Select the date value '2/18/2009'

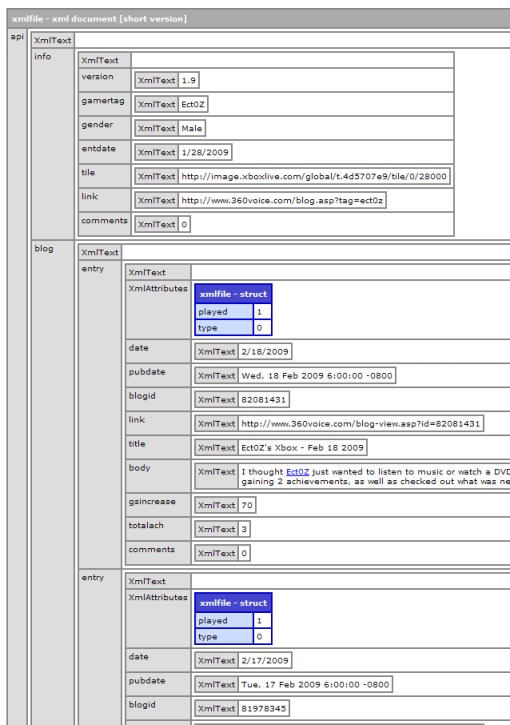point(265,352)
